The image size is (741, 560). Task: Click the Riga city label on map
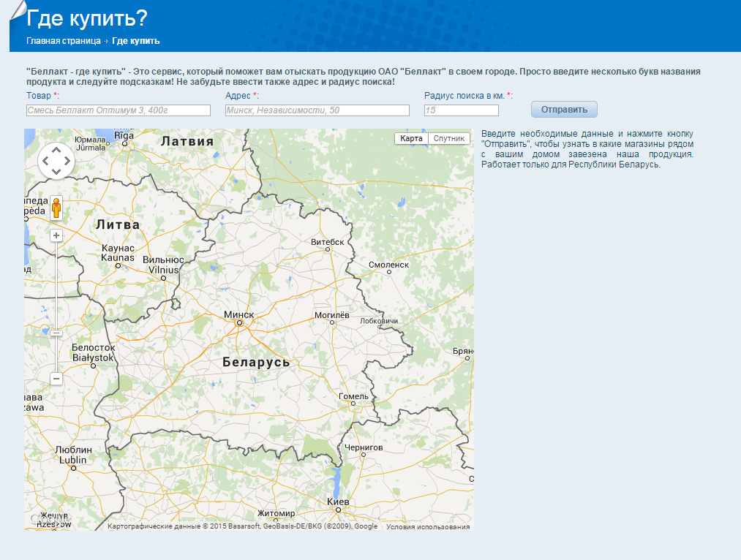click(x=124, y=135)
